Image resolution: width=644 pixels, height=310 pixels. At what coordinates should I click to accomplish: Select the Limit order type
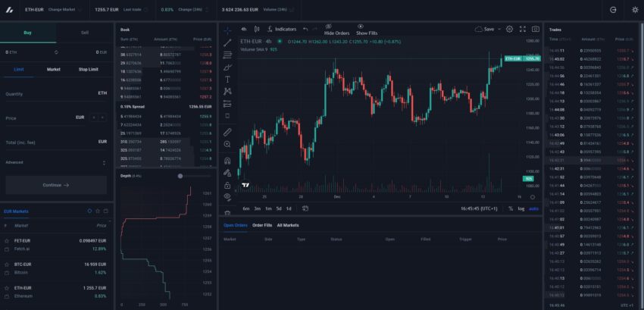(x=19, y=70)
